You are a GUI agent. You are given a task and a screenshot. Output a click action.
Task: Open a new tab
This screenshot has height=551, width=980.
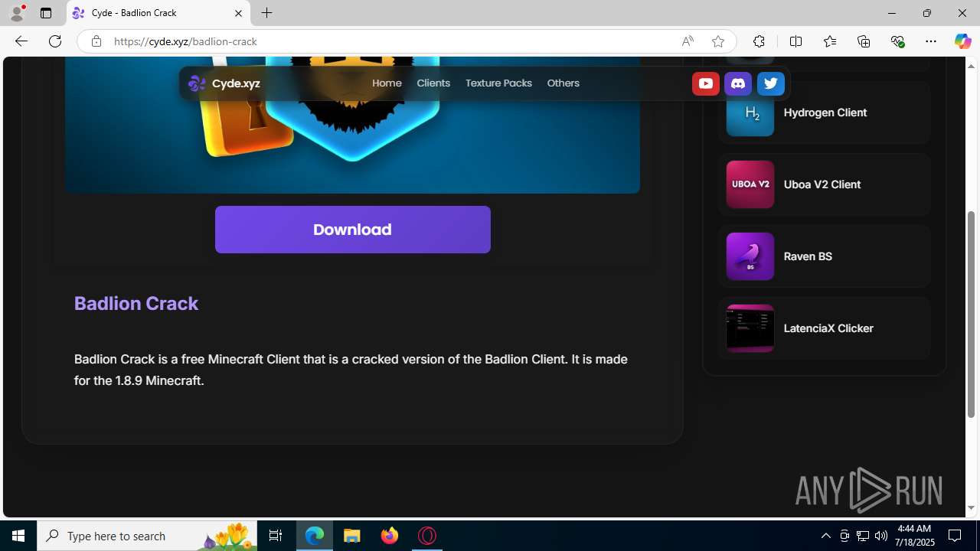coord(266,13)
